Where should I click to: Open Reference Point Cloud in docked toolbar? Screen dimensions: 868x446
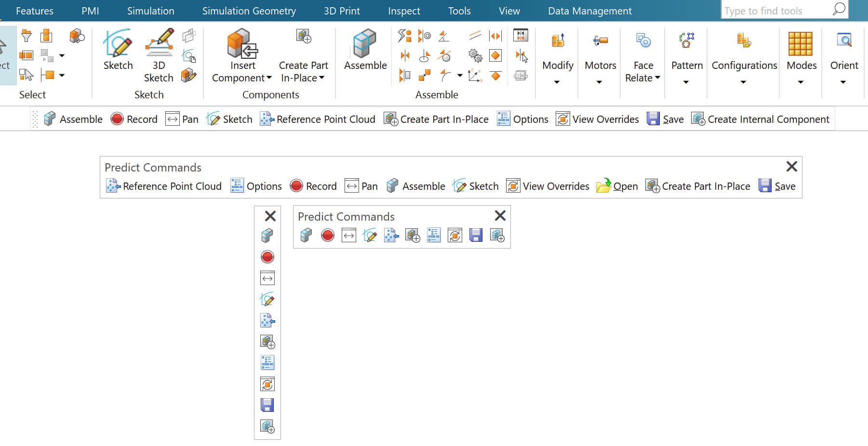tap(318, 119)
